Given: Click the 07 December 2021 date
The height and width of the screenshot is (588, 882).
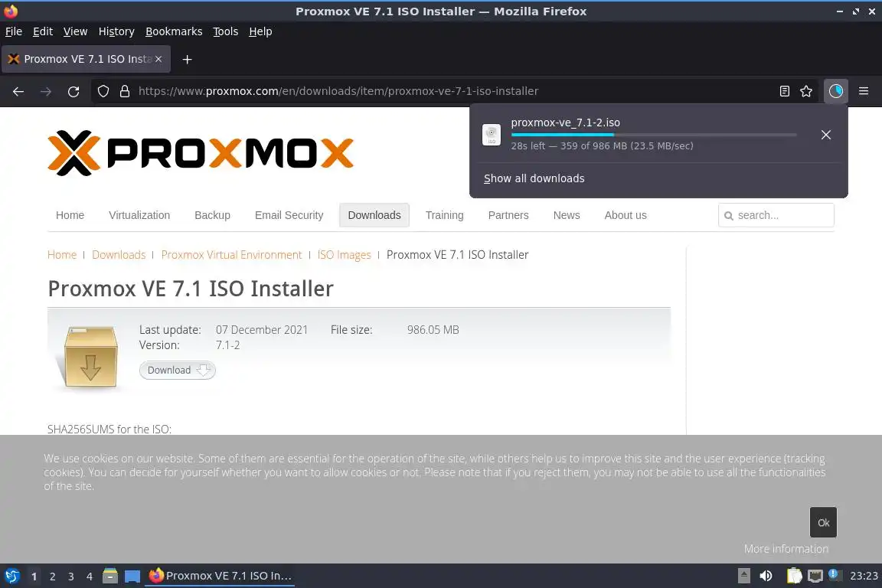Looking at the screenshot, I should pos(262,330).
